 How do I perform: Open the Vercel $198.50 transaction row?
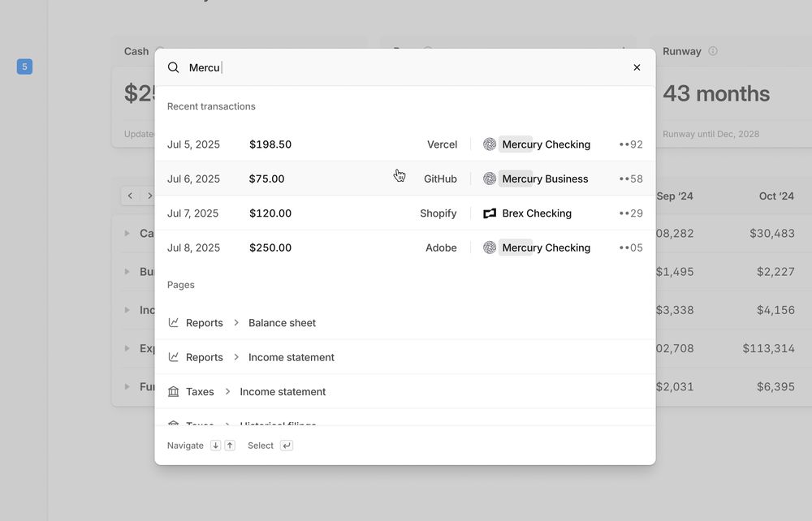[405, 144]
